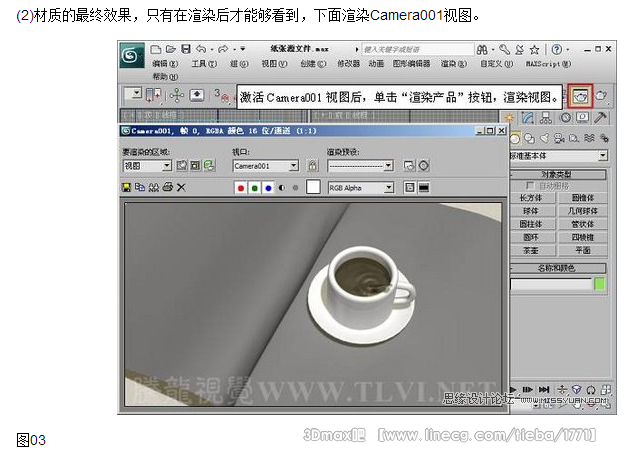Click the 3ds Max application logo button
Viewport: 625px width, 452px height.
132,55
